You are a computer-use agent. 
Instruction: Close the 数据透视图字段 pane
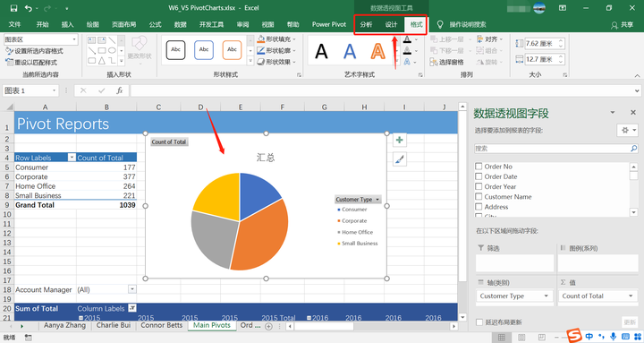pyautogui.click(x=633, y=112)
